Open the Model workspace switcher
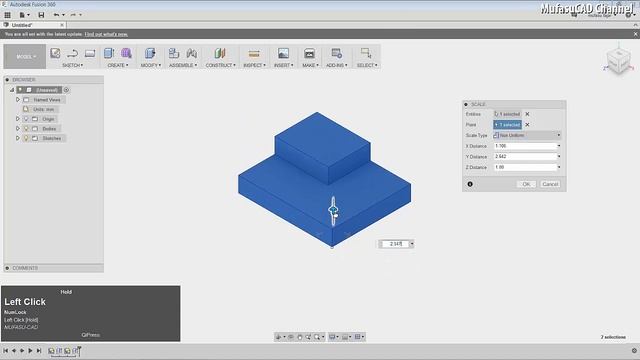This screenshot has height=360, width=640. point(25,56)
